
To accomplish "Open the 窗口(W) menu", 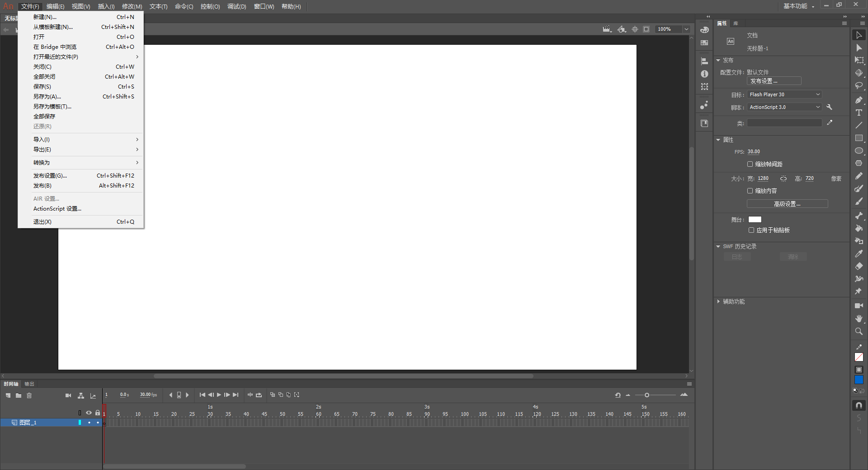I will click(x=264, y=6).
